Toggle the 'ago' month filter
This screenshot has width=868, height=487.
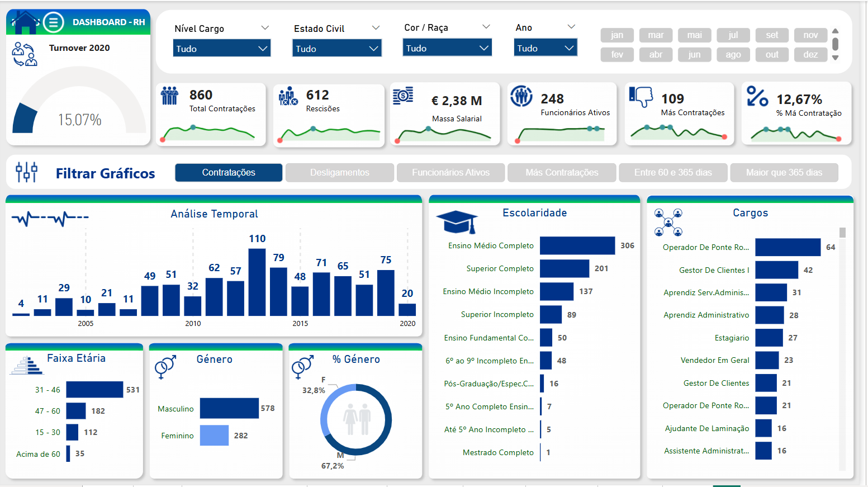(733, 55)
